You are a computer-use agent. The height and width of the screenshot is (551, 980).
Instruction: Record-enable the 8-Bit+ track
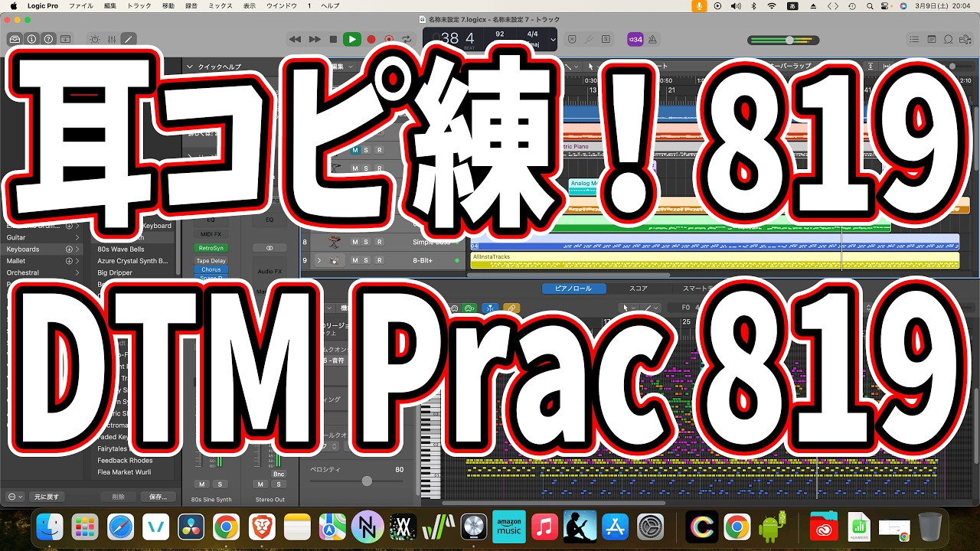pyautogui.click(x=379, y=261)
